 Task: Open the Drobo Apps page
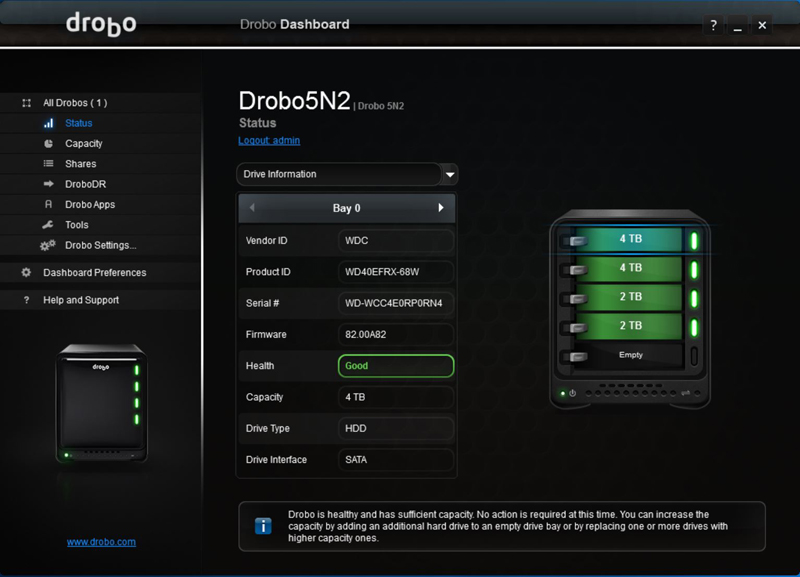point(90,205)
